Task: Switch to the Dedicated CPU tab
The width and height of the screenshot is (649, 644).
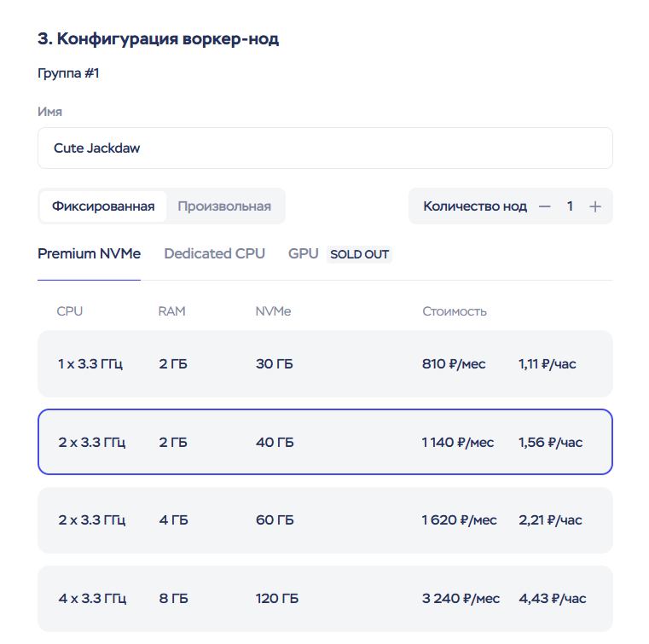Action: click(x=214, y=254)
